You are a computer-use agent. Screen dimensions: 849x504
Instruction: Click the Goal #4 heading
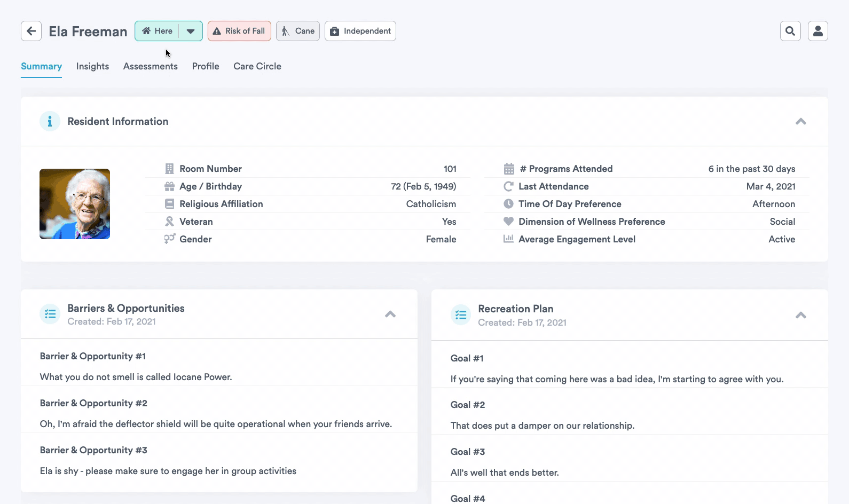click(468, 499)
